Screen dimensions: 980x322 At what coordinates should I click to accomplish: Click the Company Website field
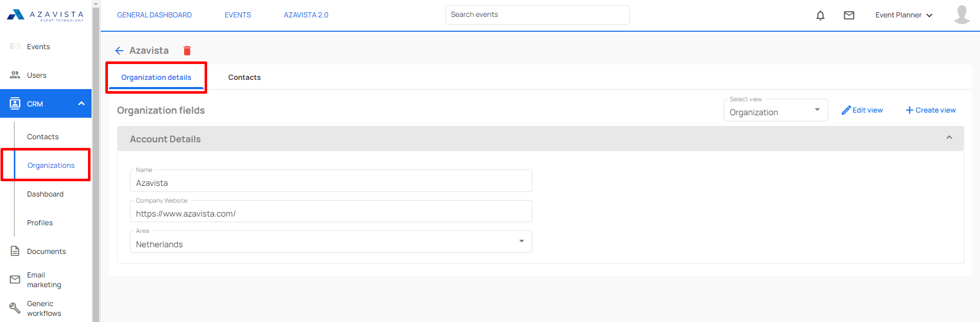tap(331, 211)
